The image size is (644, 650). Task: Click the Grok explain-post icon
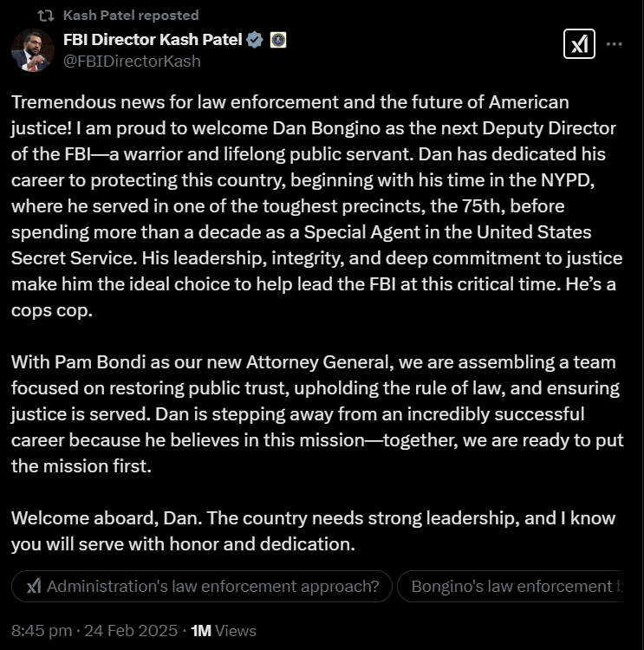[x=579, y=43]
